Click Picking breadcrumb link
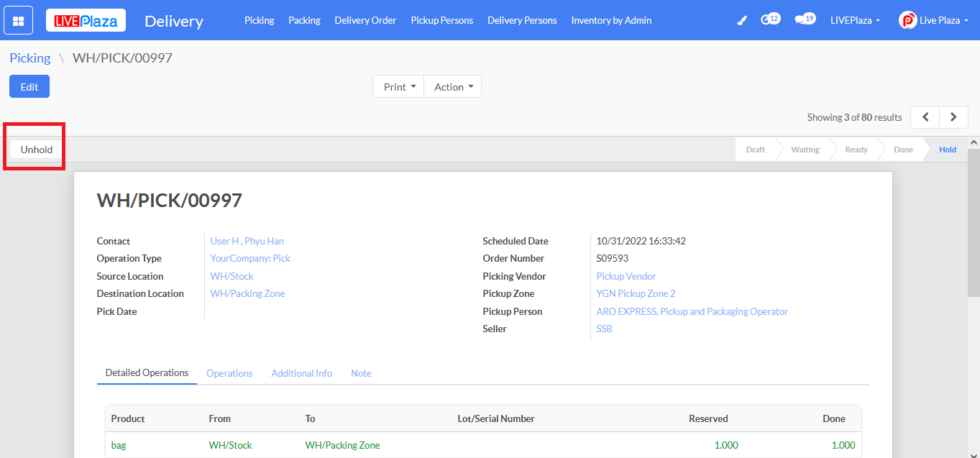 [x=30, y=58]
